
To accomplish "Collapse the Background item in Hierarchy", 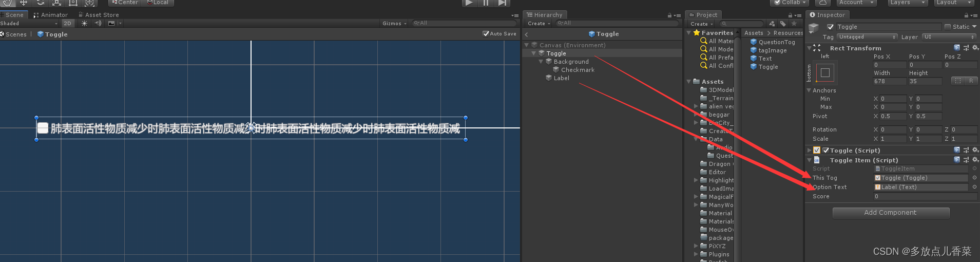I will 541,62.
